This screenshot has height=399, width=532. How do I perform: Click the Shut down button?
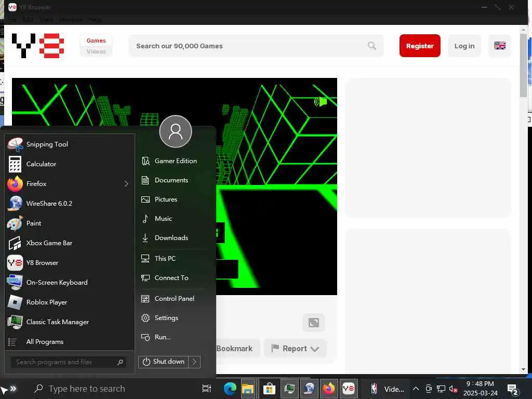coord(164,362)
